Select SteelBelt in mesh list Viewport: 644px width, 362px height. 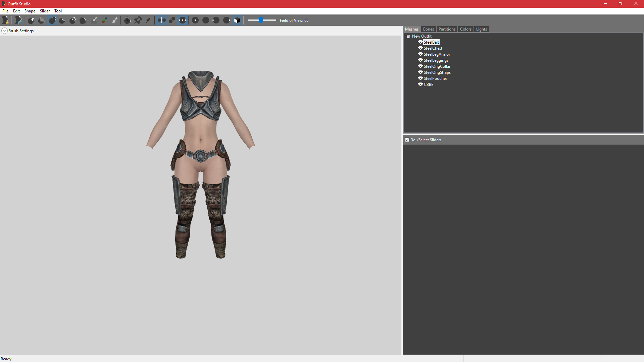point(432,42)
